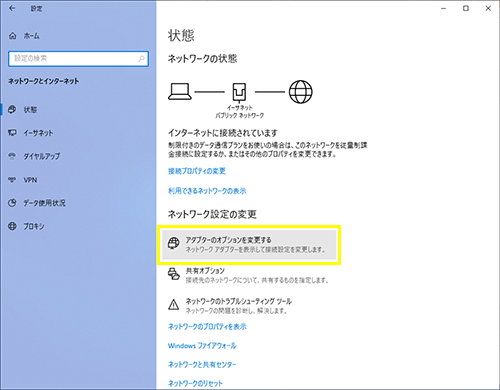Open the ダイヤルアップ menu entry
500x390 pixels.
click(x=78, y=156)
